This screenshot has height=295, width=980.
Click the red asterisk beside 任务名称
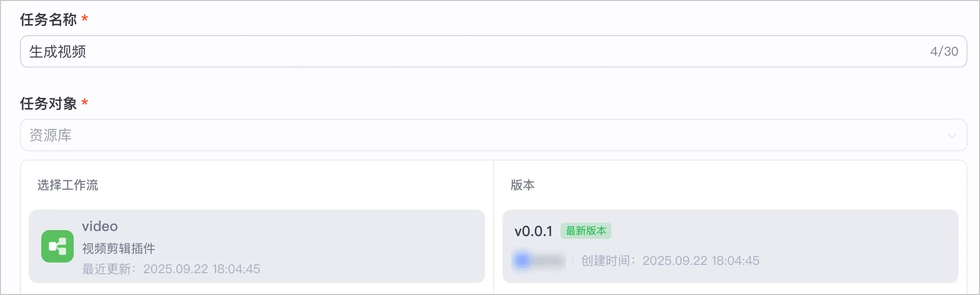click(x=85, y=19)
